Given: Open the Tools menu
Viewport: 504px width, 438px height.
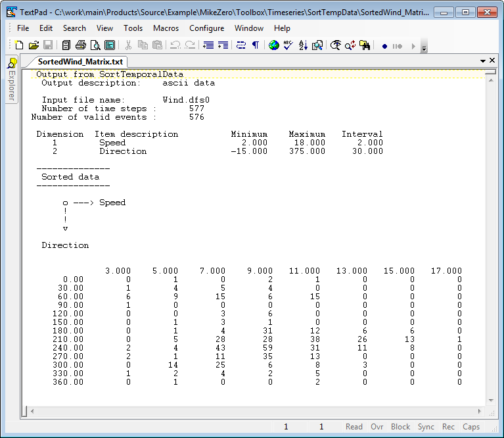Looking at the screenshot, I should pos(133,28).
